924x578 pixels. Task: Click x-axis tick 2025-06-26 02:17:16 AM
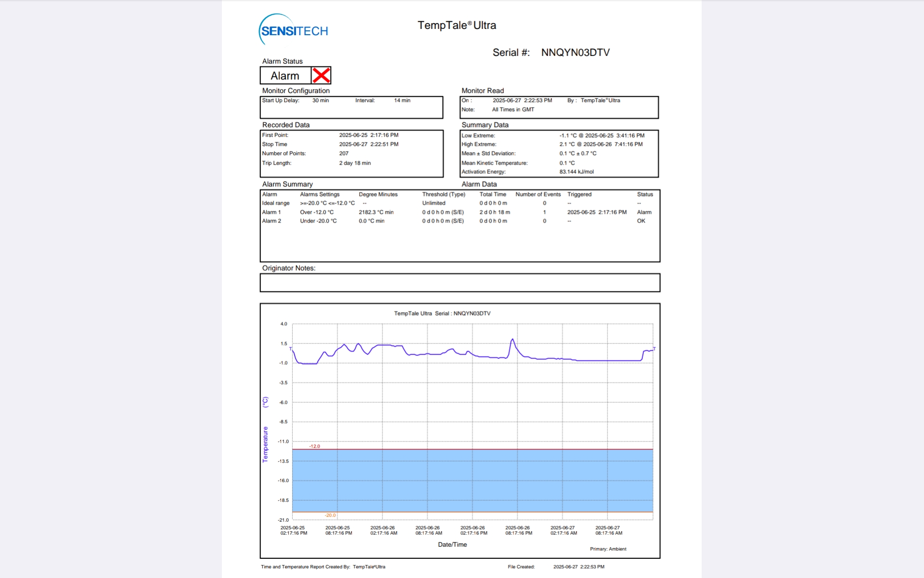384,530
